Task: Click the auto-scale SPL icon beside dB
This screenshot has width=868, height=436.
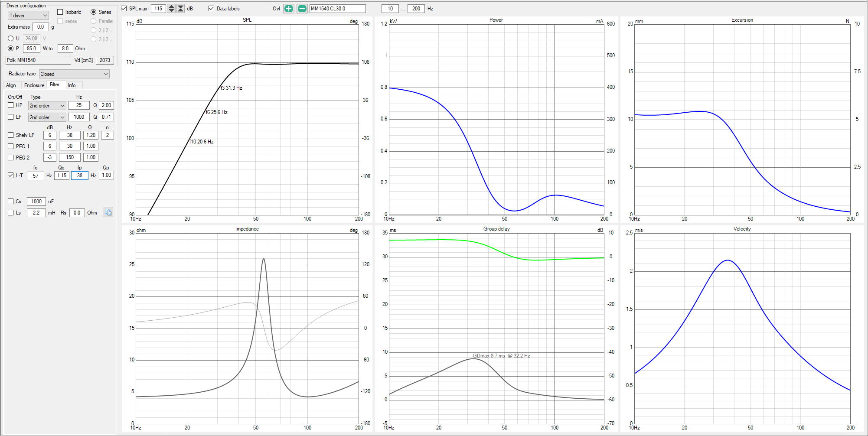Action: [x=181, y=9]
